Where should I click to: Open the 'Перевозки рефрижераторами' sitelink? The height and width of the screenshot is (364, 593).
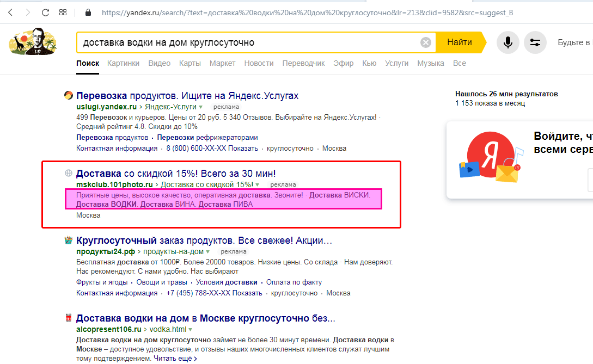tap(207, 138)
